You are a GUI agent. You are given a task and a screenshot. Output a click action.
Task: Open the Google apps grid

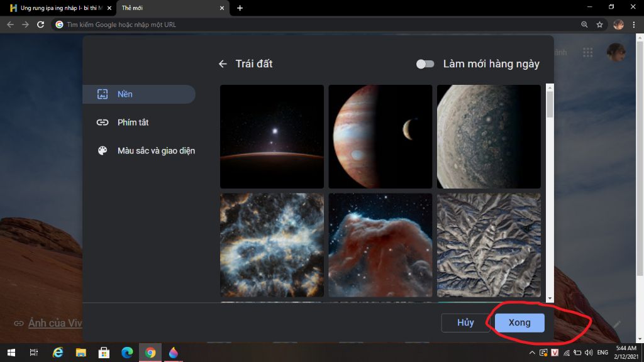click(x=588, y=52)
